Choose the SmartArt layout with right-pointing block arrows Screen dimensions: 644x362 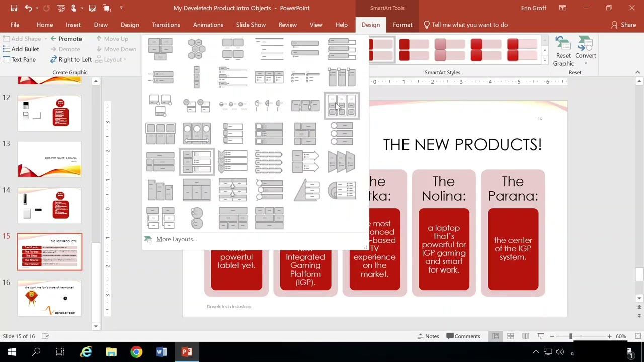305,161
